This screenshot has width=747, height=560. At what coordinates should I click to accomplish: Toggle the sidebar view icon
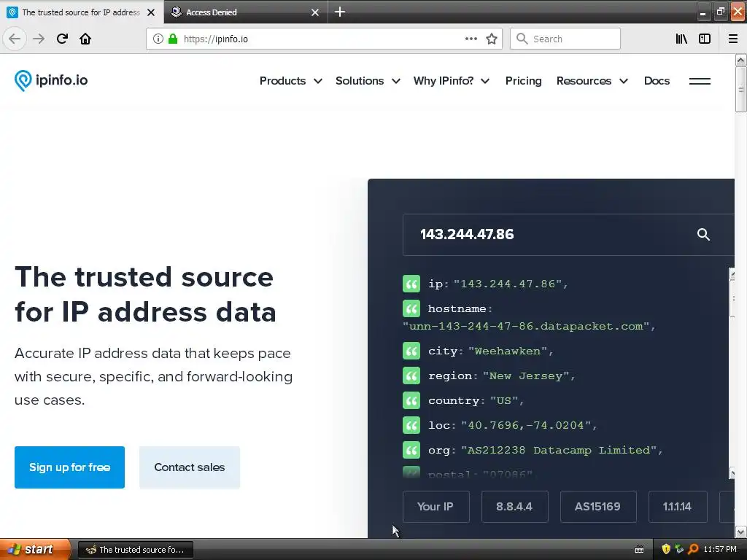[705, 39]
